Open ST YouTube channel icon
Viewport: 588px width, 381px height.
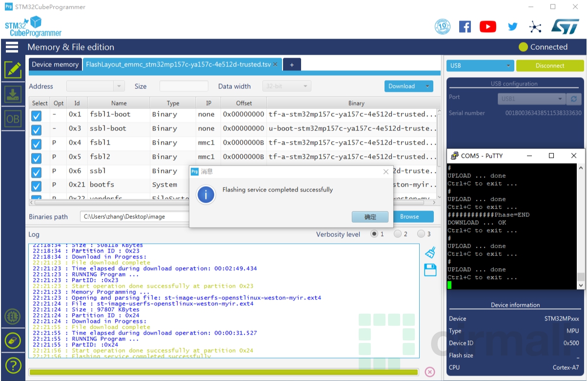[x=487, y=26]
